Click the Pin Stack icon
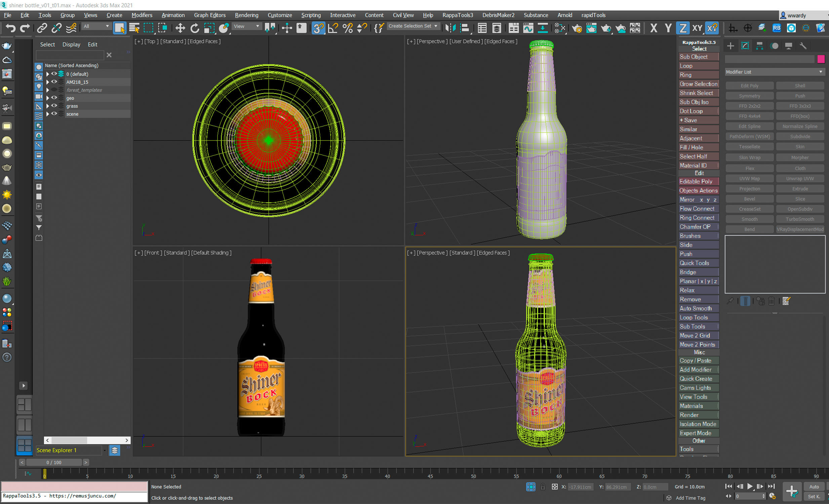This screenshot has width=829, height=504. pos(730,301)
